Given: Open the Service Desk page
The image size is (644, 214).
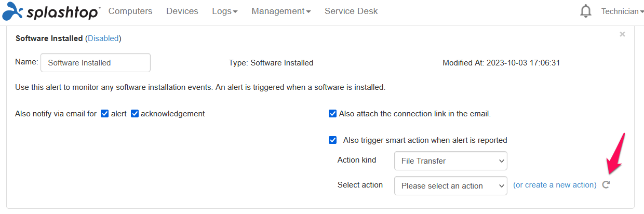Looking at the screenshot, I should point(351,11).
